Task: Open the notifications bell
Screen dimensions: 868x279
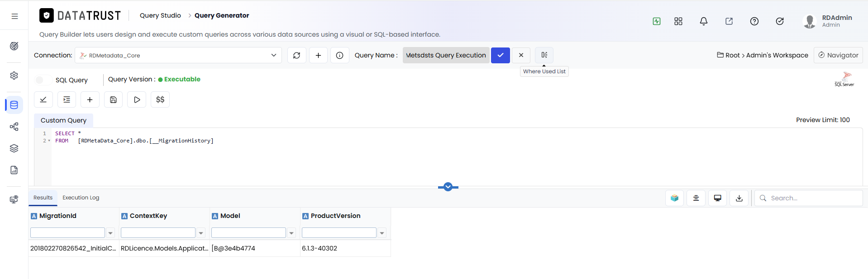Action: tap(704, 21)
